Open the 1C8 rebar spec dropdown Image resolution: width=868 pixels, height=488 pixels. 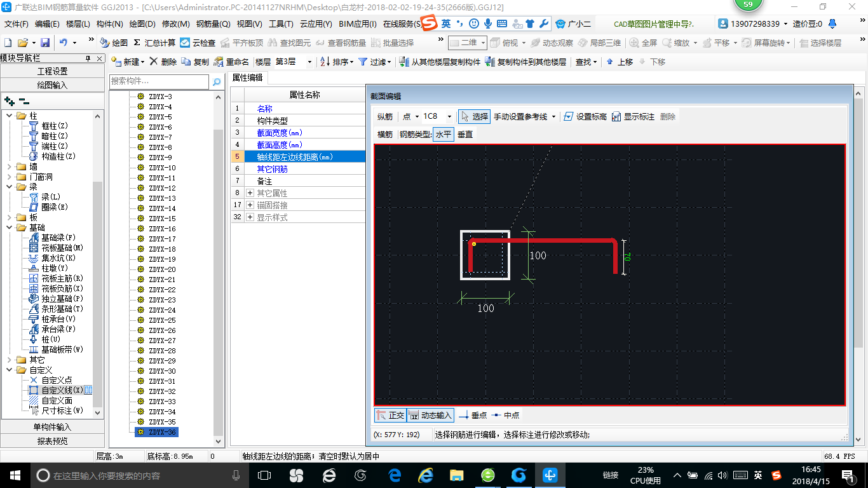point(449,117)
